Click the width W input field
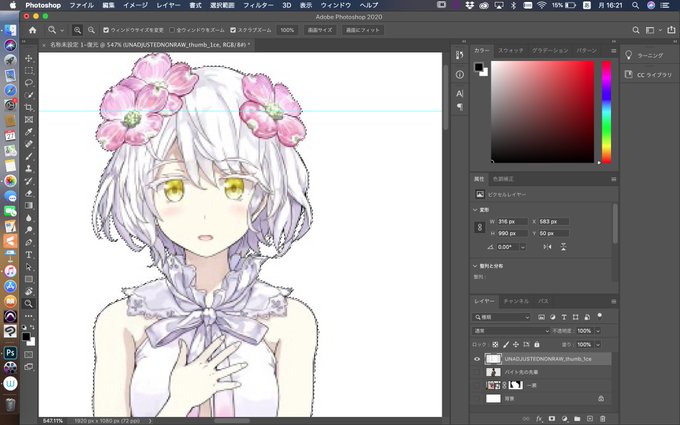The image size is (680, 425). (x=512, y=222)
